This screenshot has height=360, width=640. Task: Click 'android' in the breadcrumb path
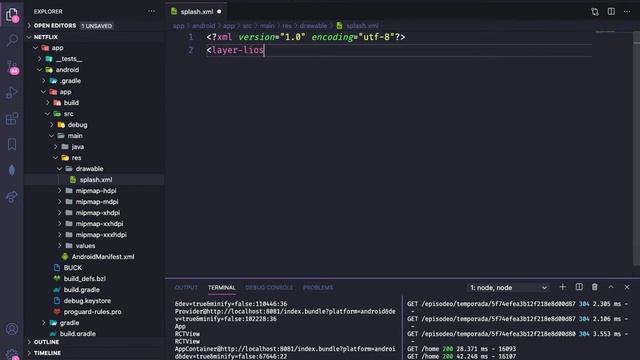pyautogui.click(x=203, y=26)
